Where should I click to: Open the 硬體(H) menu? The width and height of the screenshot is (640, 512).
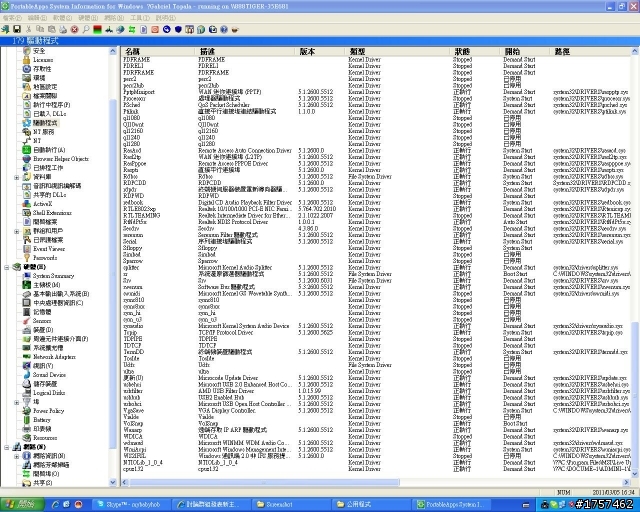[88, 18]
